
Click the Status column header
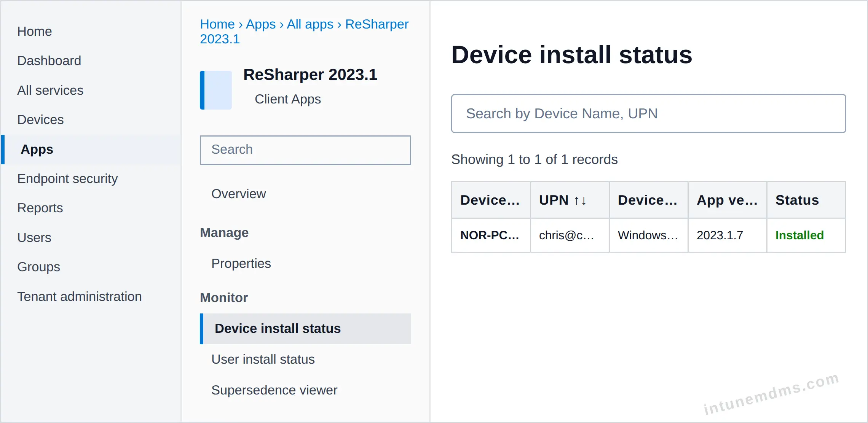pos(806,200)
